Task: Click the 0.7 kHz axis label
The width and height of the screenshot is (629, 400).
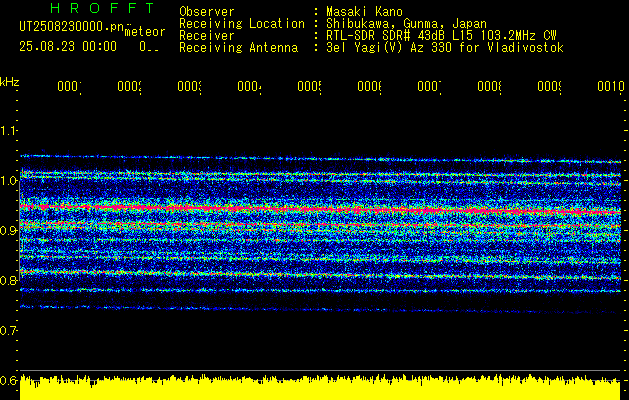Action: pyautogui.click(x=8, y=330)
